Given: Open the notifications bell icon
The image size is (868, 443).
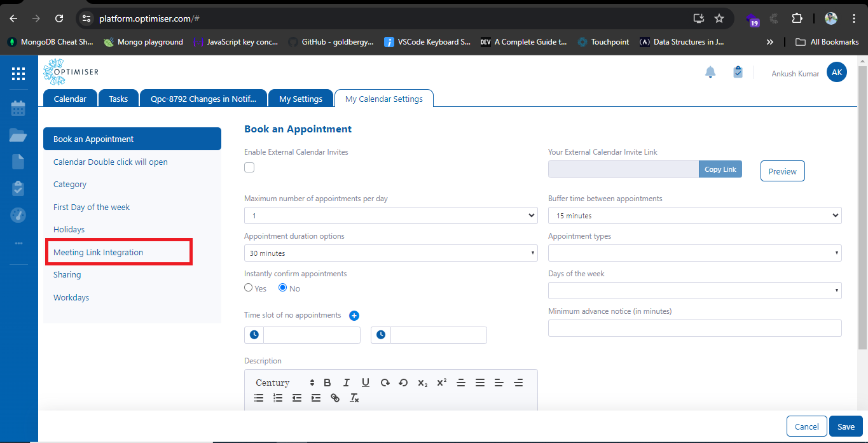Looking at the screenshot, I should click(710, 73).
